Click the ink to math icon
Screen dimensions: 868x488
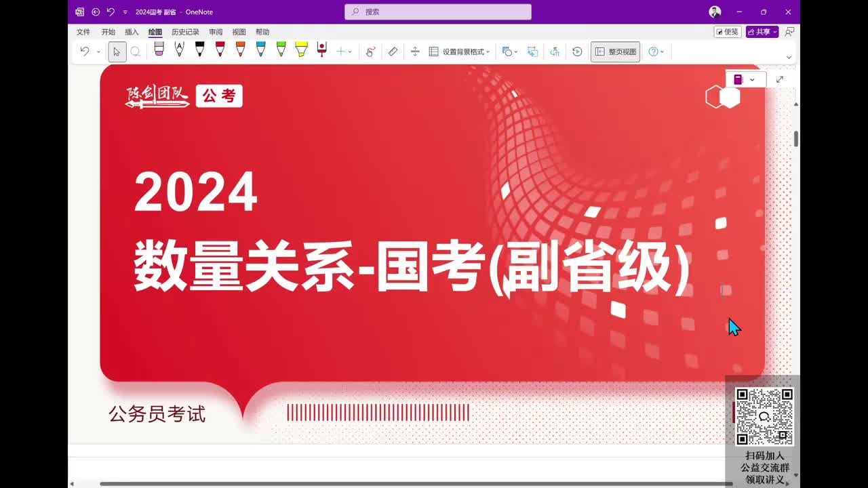point(555,52)
